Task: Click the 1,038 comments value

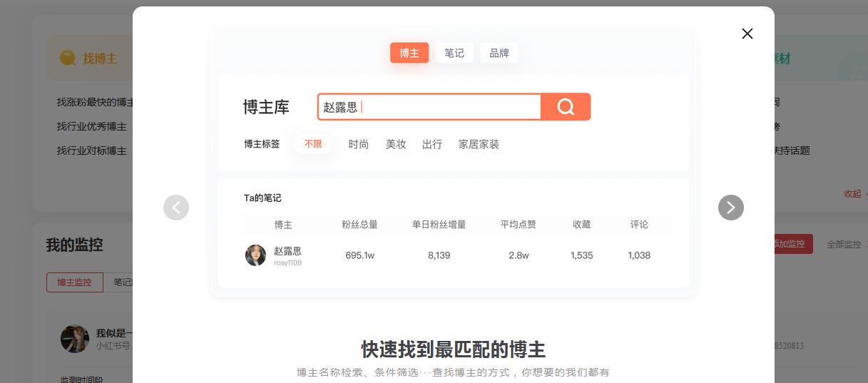Action: click(639, 255)
